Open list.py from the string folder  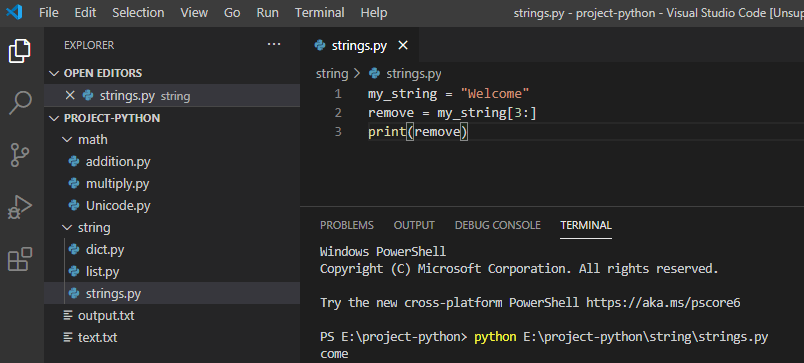103,272
